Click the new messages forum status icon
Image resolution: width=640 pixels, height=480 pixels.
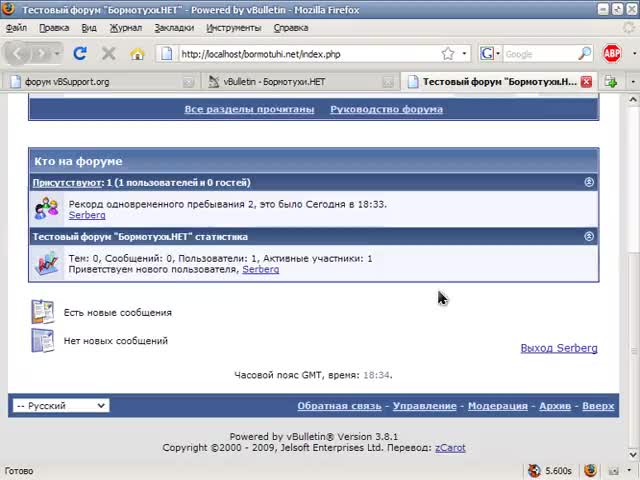[43, 312]
